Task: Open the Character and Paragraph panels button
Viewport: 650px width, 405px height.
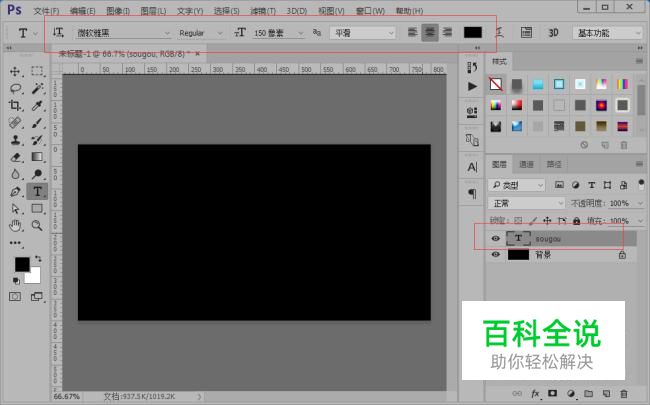Action: [526, 32]
